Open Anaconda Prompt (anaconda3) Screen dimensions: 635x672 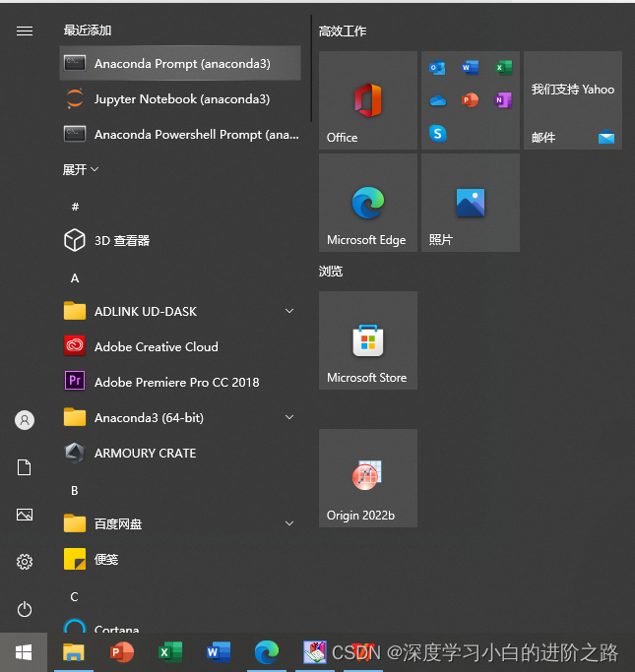180,63
